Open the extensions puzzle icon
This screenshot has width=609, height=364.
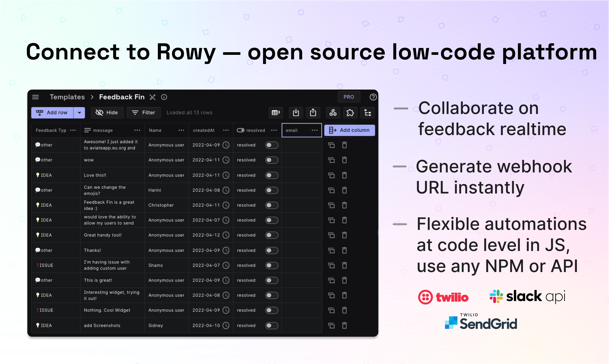(350, 113)
